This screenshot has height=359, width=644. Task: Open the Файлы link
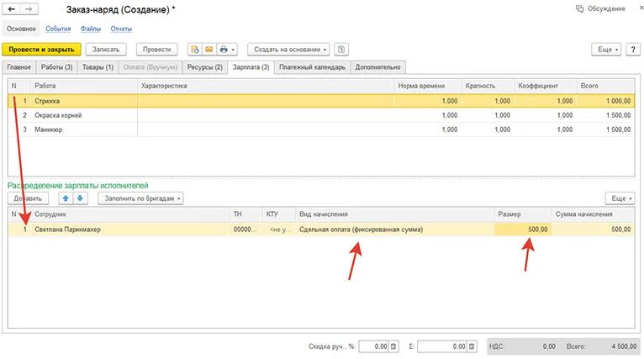coord(90,29)
